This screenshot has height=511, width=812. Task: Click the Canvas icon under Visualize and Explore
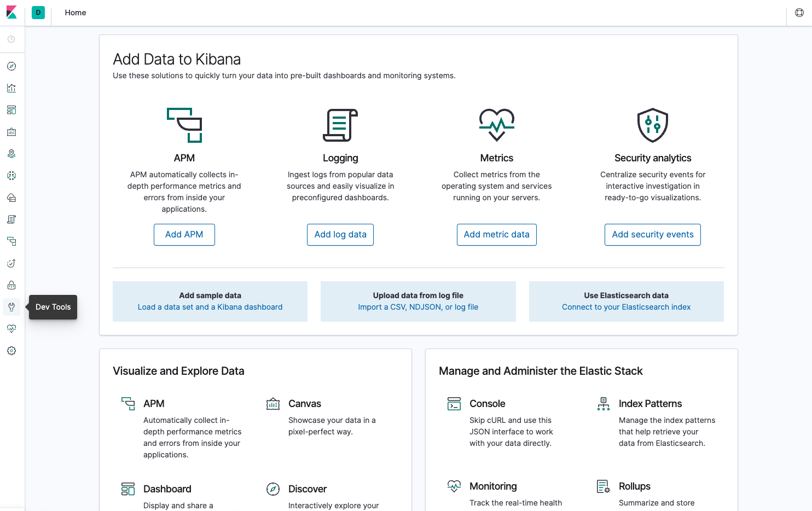[273, 404]
